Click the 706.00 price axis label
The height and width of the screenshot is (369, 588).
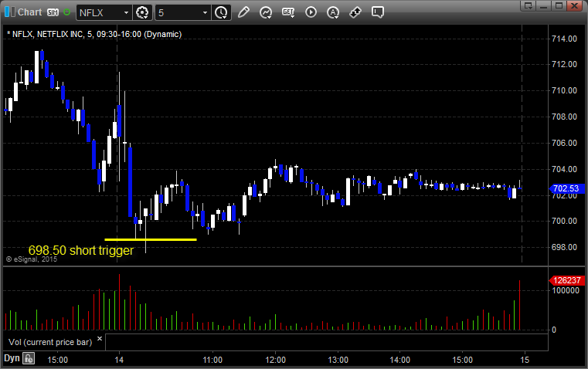564,143
